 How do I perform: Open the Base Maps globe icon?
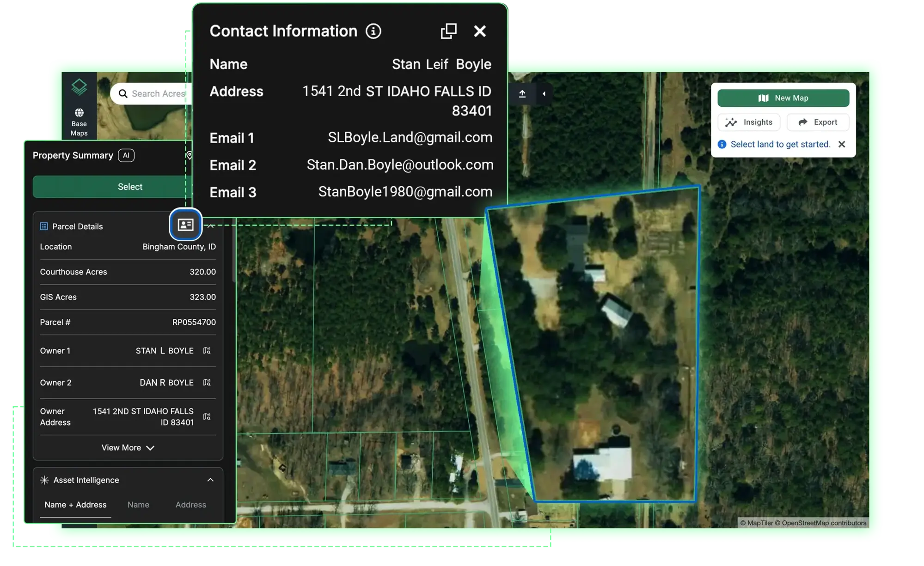click(79, 113)
